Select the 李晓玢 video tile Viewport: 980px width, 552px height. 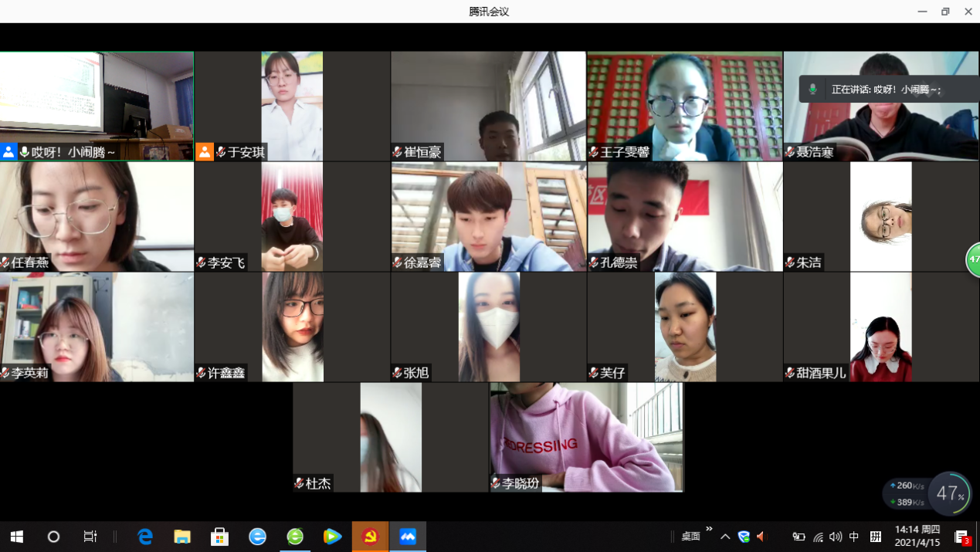point(586,437)
